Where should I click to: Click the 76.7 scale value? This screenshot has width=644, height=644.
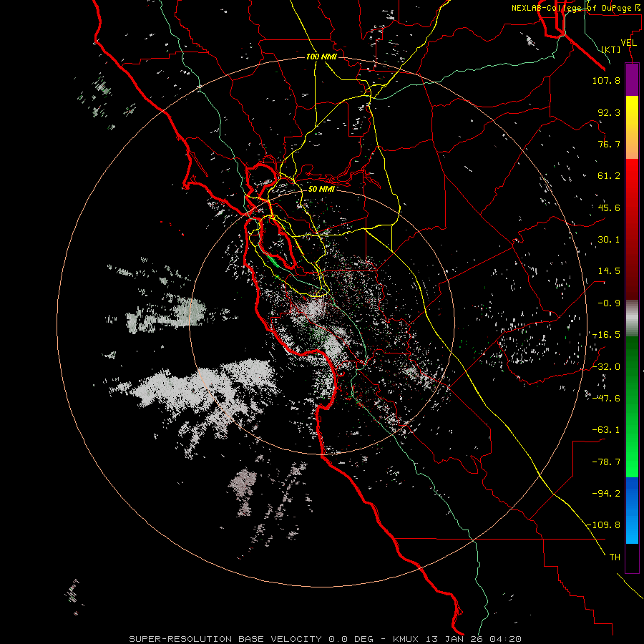609,144
